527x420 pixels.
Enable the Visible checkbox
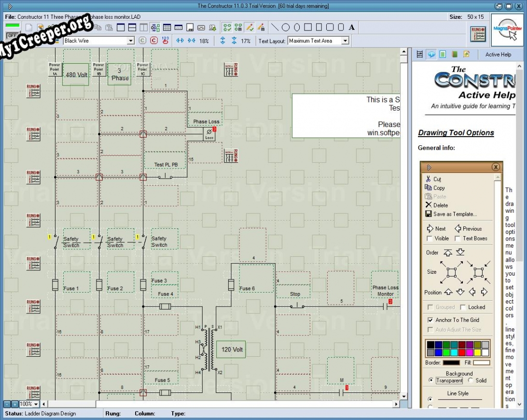(430, 238)
